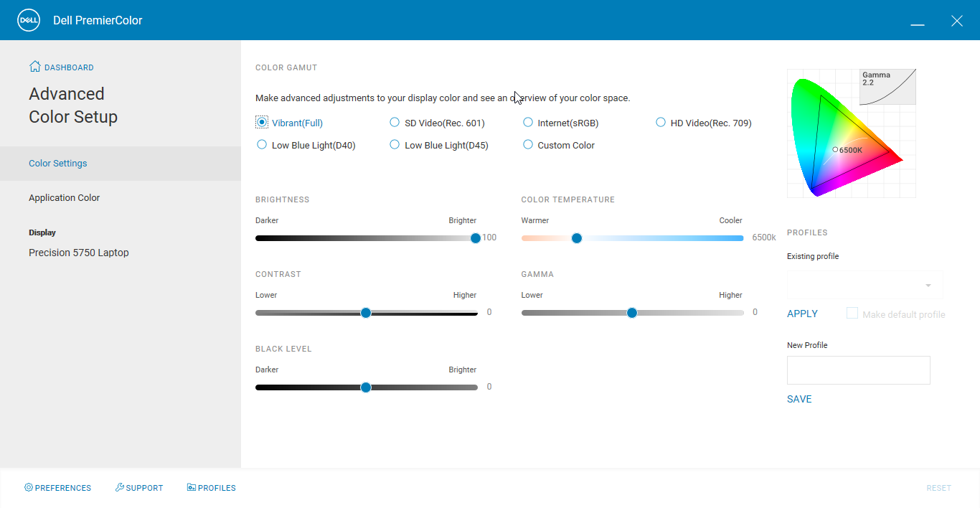Open the Existing profile dropdown
980x508 pixels.
tap(865, 285)
